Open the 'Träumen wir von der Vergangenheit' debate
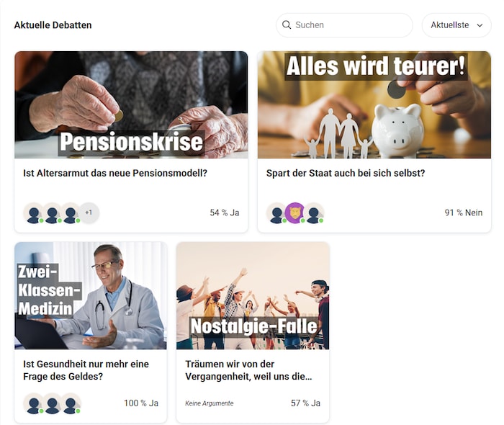The image size is (504, 425). (x=248, y=370)
